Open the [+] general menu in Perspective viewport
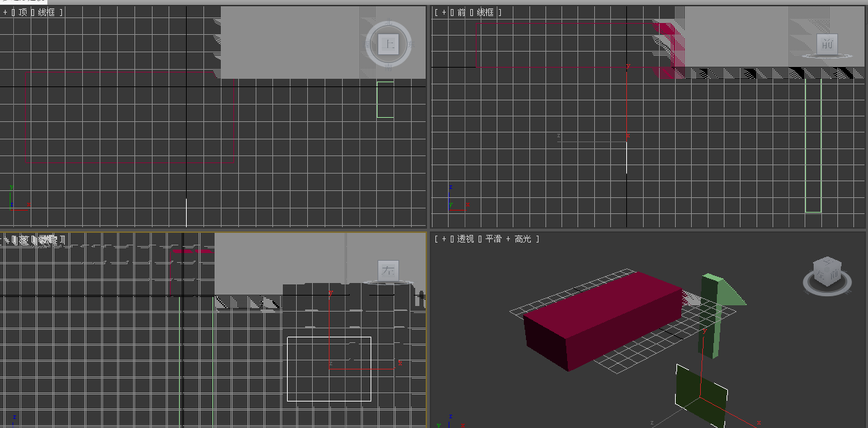The height and width of the screenshot is (428, 868). [x=443, y=239]
